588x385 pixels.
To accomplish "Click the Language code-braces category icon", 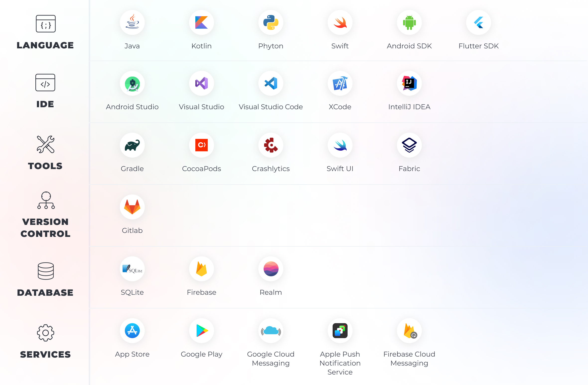I will 46,24.
